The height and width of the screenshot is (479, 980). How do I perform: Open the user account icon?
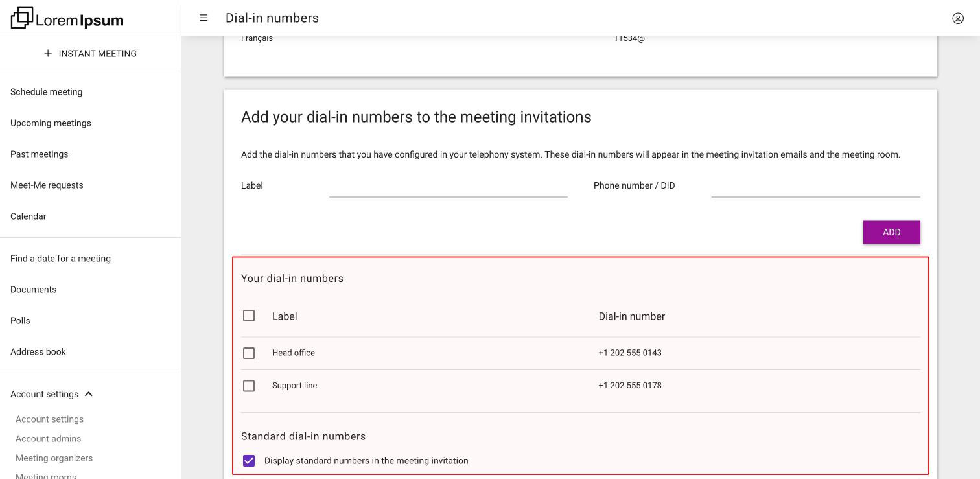[958, 18]
